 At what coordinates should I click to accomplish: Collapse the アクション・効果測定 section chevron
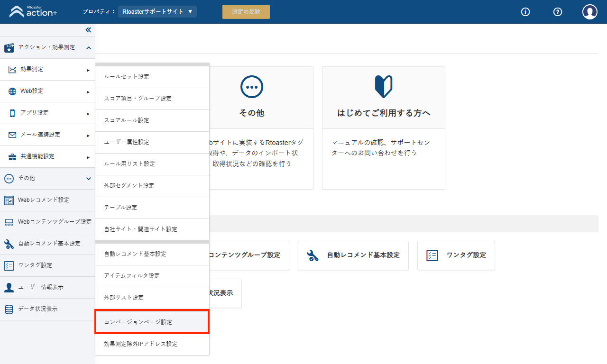[89, 48]
